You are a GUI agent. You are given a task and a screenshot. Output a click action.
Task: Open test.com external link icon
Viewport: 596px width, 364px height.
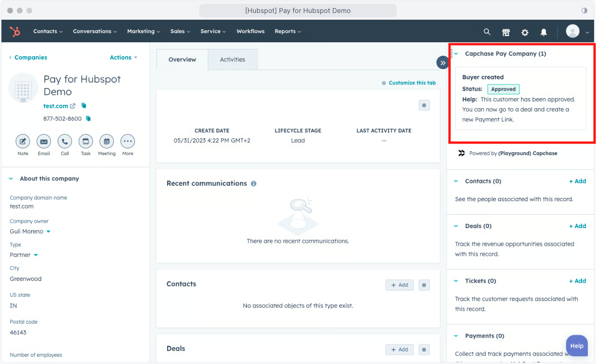(x=73, y=106)
